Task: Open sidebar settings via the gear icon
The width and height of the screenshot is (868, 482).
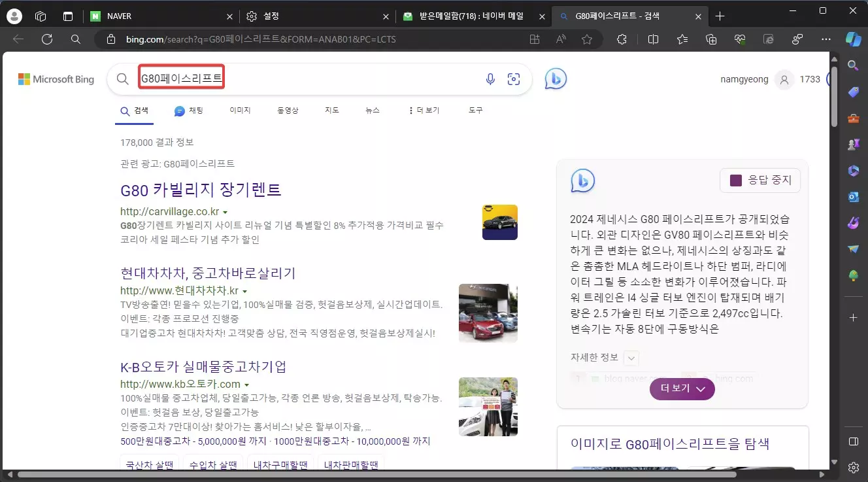Action: 854,467
